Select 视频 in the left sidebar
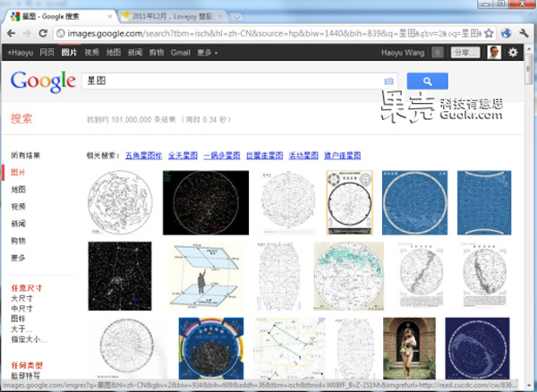Screen dimensions: 537x392 pyautogui.click(x=18, y=206)
